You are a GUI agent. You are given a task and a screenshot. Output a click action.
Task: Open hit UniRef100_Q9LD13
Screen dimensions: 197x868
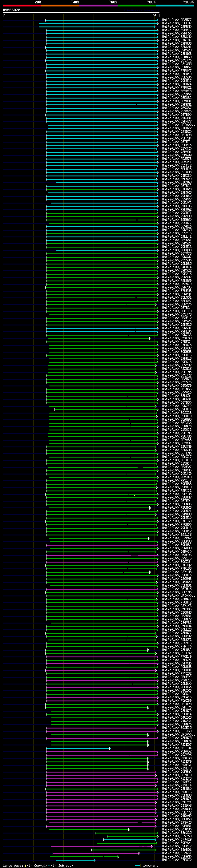(176, 528)
